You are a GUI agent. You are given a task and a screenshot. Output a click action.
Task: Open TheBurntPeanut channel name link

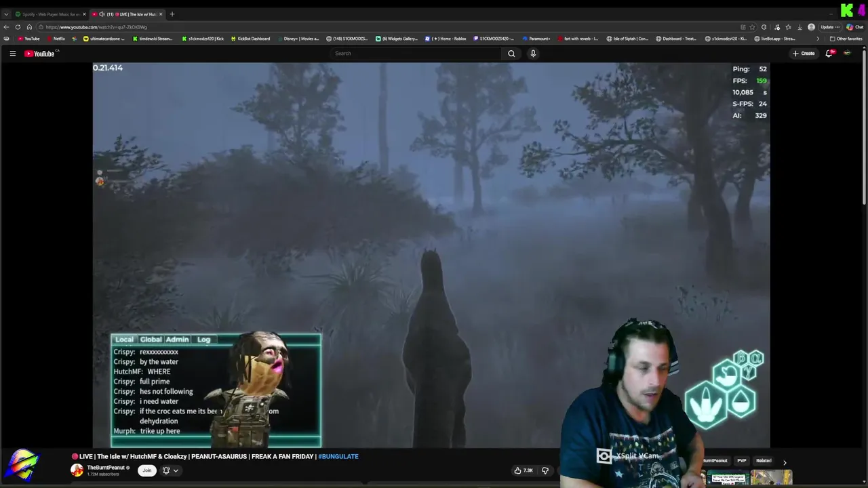[106, 468]
